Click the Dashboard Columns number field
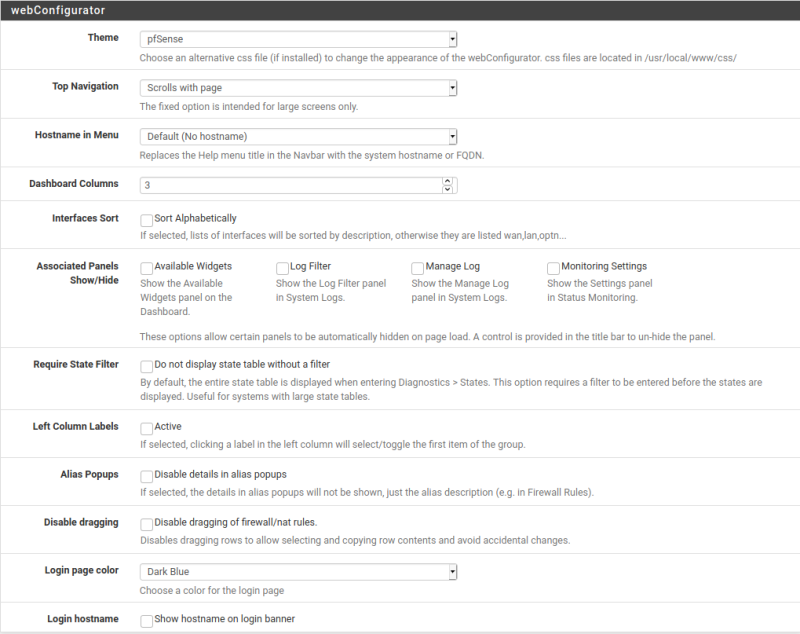 291,185
